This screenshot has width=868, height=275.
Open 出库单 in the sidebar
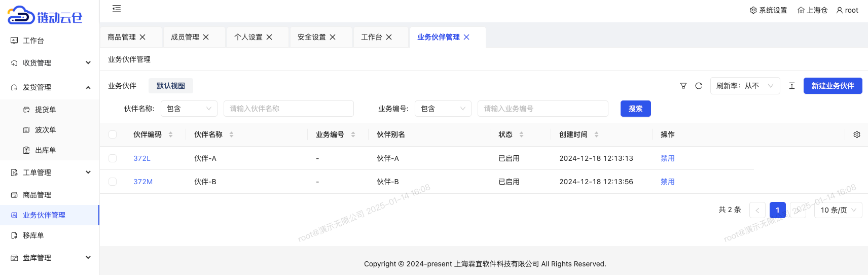click(46, 150)
